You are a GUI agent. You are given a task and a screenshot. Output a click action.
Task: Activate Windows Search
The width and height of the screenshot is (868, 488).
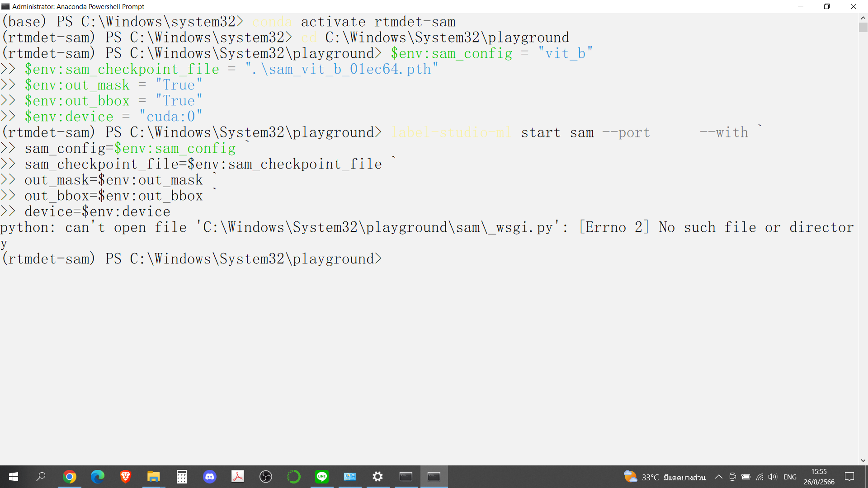pyautogui.click(x=41, y=477)
